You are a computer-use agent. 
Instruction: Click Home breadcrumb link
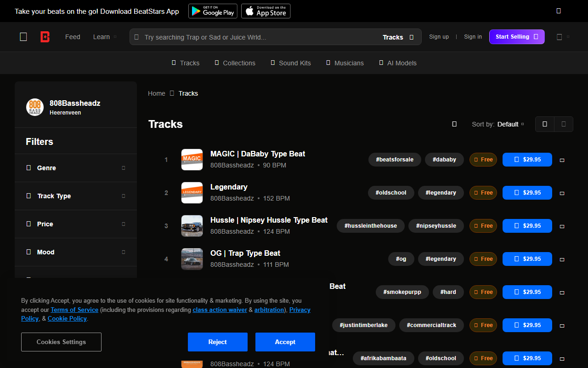point(157,93)
